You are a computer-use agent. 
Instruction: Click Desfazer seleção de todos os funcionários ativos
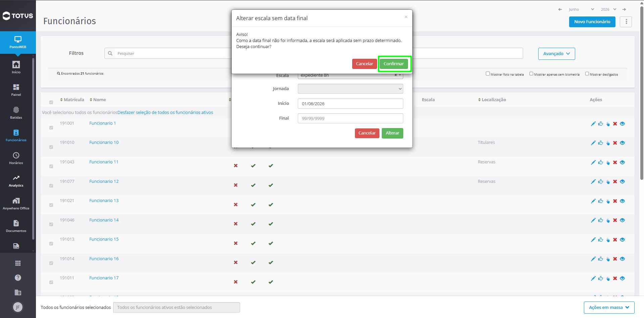165,112
